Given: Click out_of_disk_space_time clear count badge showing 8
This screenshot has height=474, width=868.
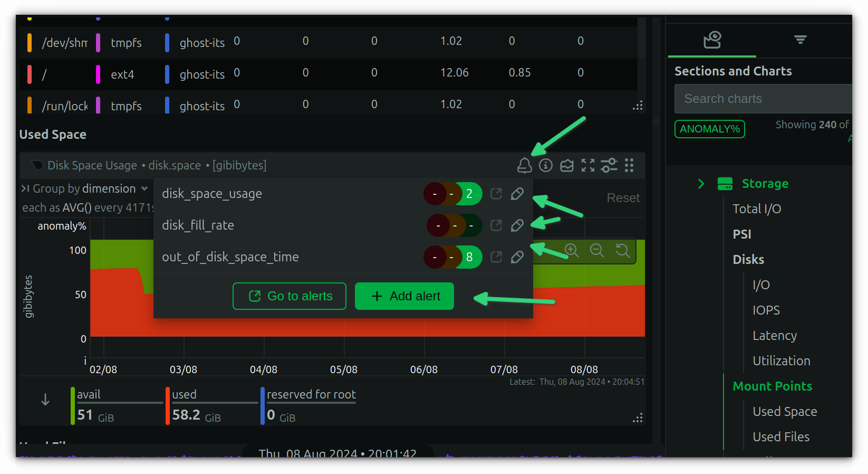Looking at the screenshot, I should 469,257.
